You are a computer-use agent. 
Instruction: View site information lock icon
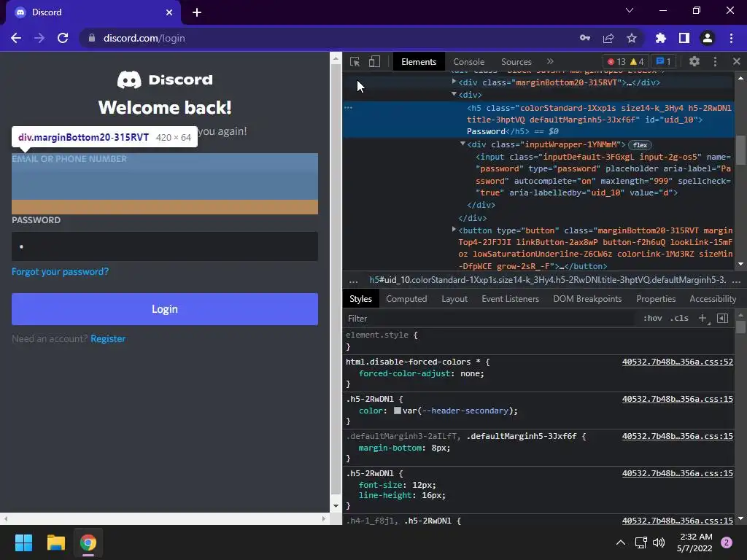[x=92, y=38]
